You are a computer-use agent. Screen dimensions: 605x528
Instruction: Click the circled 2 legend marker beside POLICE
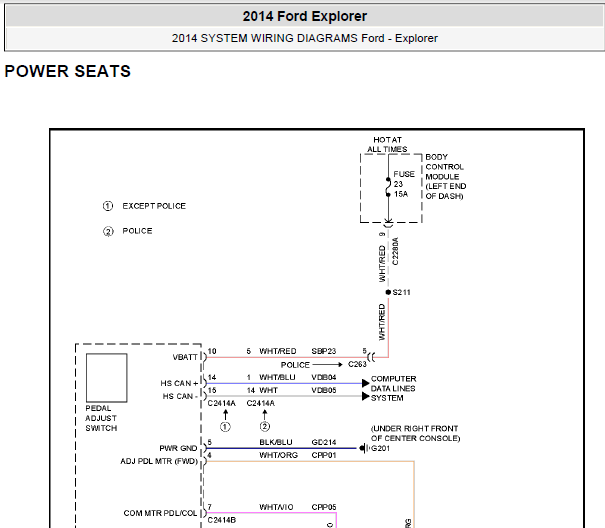pos(108,231)
